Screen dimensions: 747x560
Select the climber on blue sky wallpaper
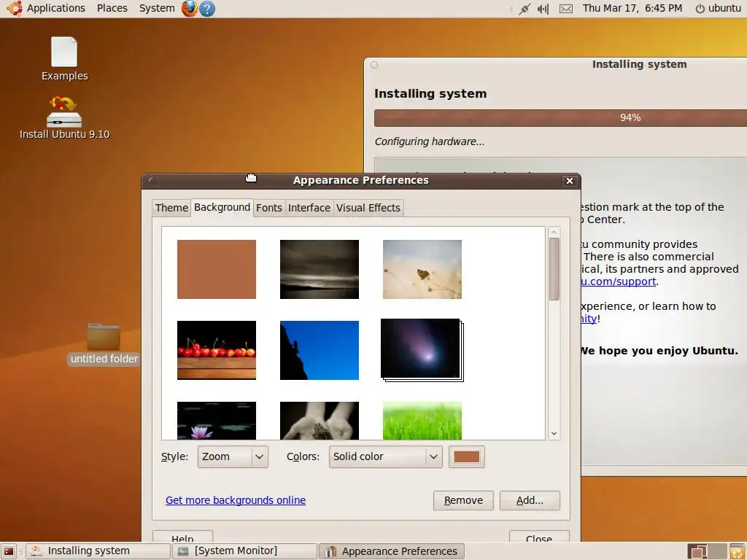(320, 351)
